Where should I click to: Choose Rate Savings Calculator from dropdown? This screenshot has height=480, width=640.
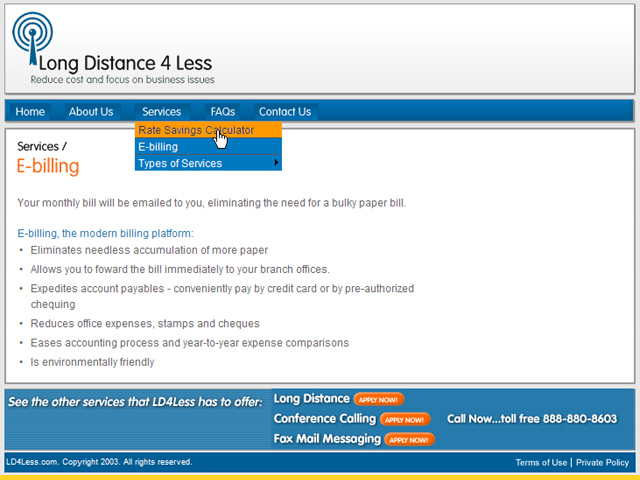point(196,130)
